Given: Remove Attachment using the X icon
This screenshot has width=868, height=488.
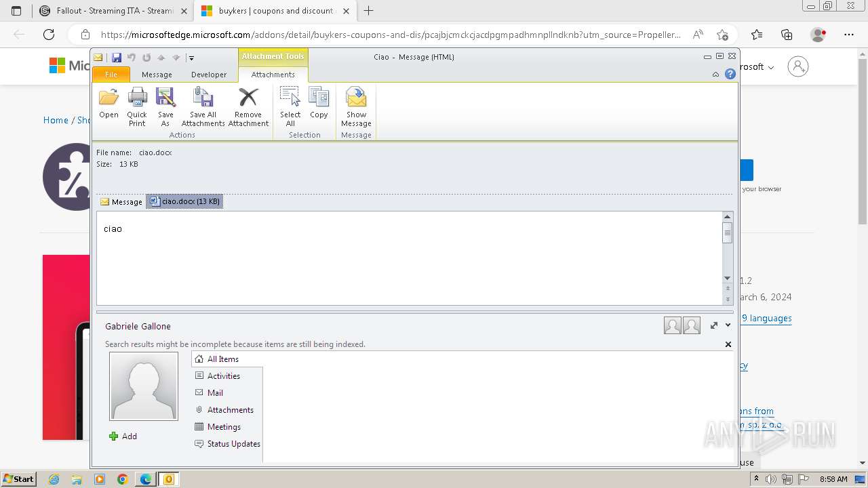Looking at the screenshot, I should 248,107.
